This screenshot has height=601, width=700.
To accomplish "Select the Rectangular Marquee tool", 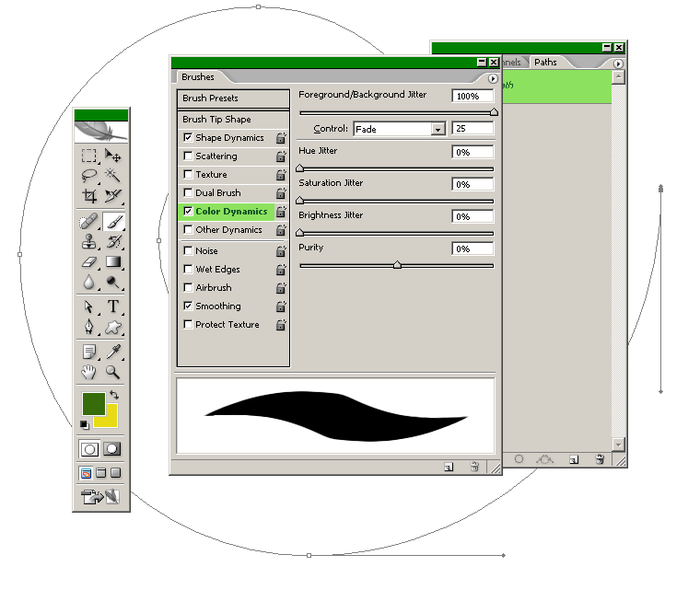I will [x=88, y=156].
